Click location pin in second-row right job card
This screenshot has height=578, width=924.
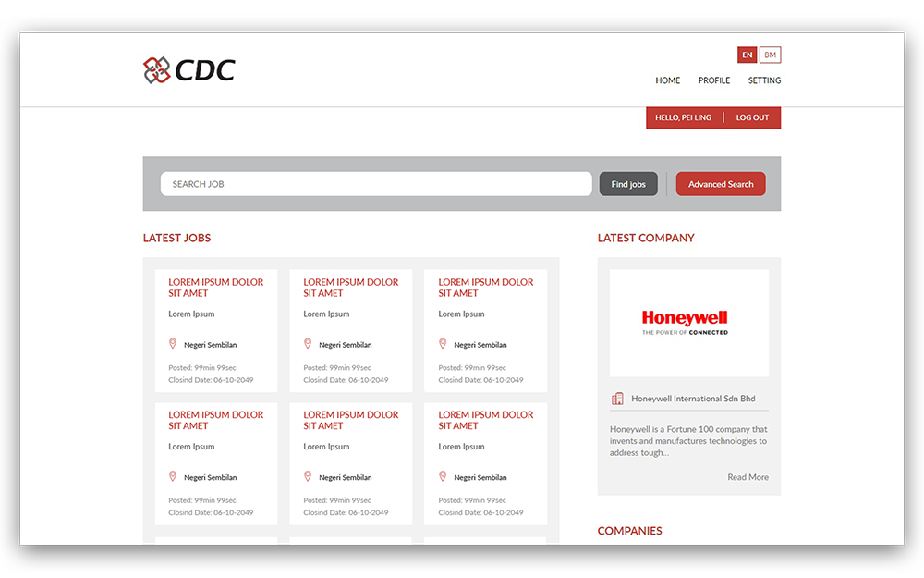pos(443,477)
